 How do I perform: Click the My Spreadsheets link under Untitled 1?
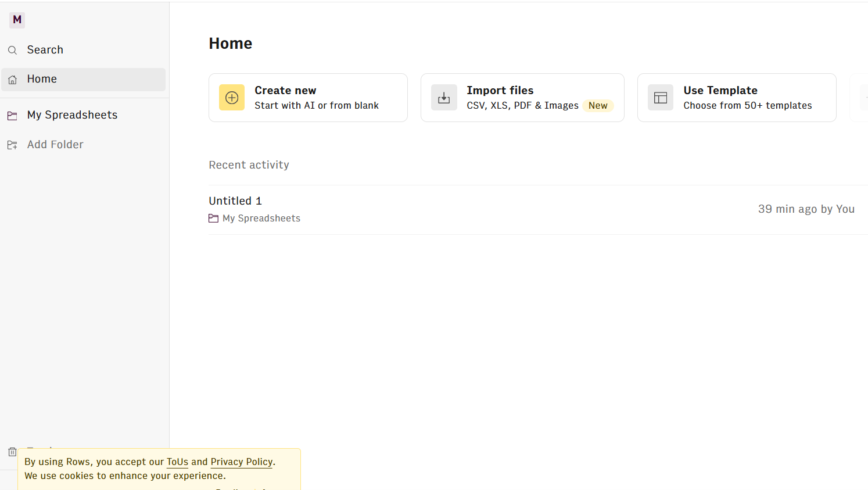coord(261,219)
